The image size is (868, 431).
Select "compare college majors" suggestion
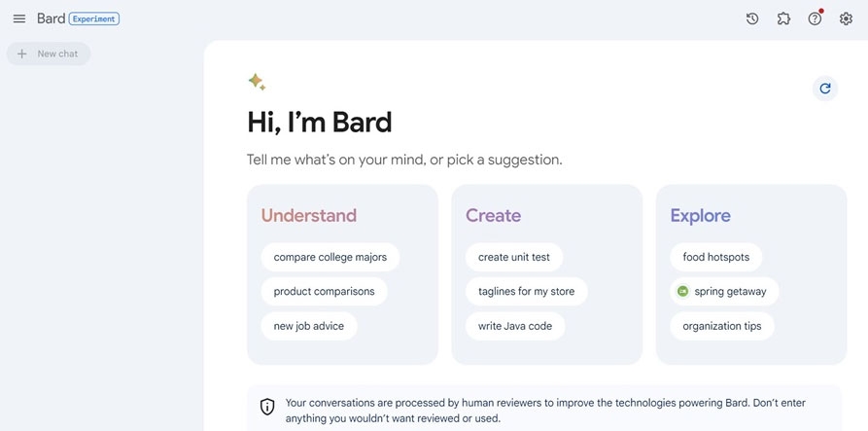point(330,257)
